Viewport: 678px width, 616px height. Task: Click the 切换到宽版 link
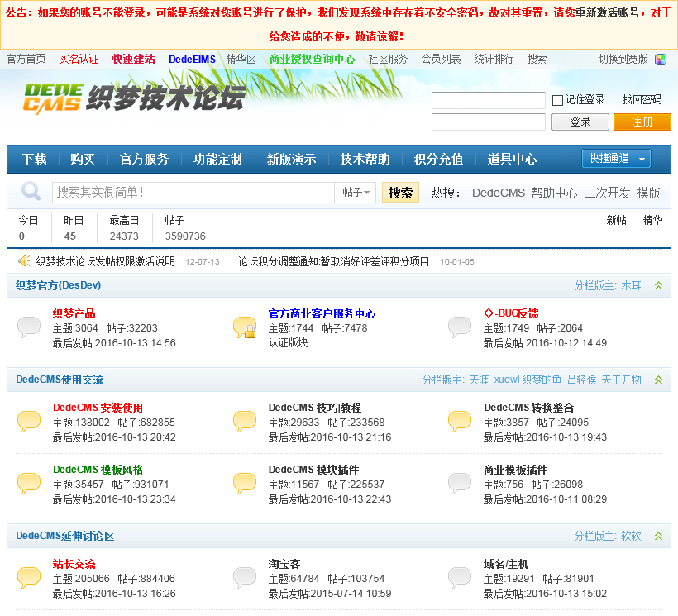[x=623, y=60]
